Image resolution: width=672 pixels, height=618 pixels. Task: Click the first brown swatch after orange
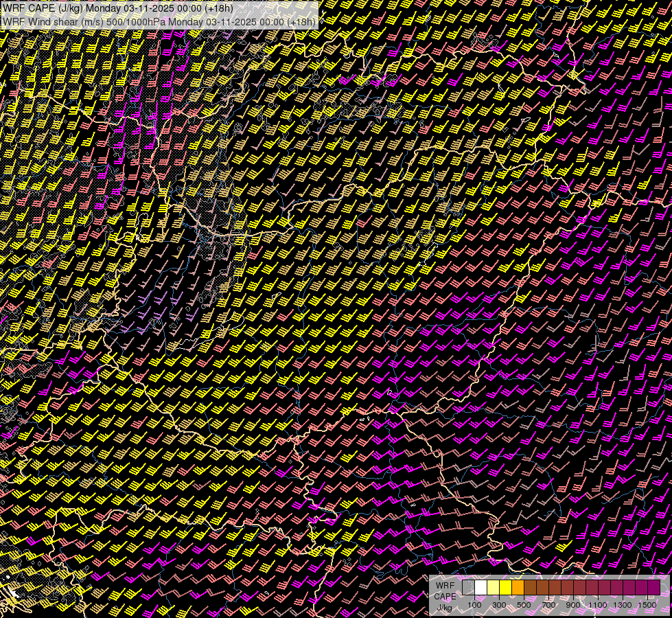tap(530, 588)
